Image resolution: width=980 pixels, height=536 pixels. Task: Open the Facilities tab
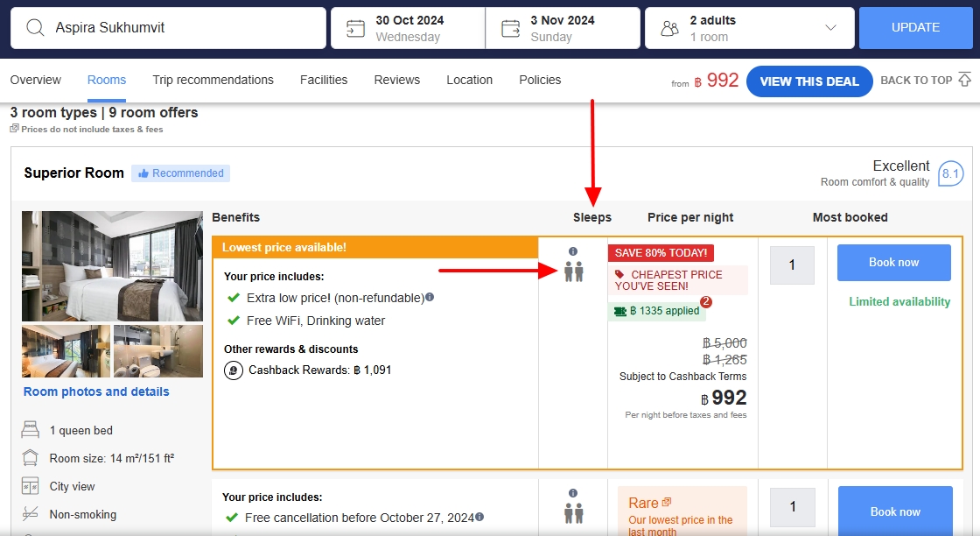(x=324, y=80)
